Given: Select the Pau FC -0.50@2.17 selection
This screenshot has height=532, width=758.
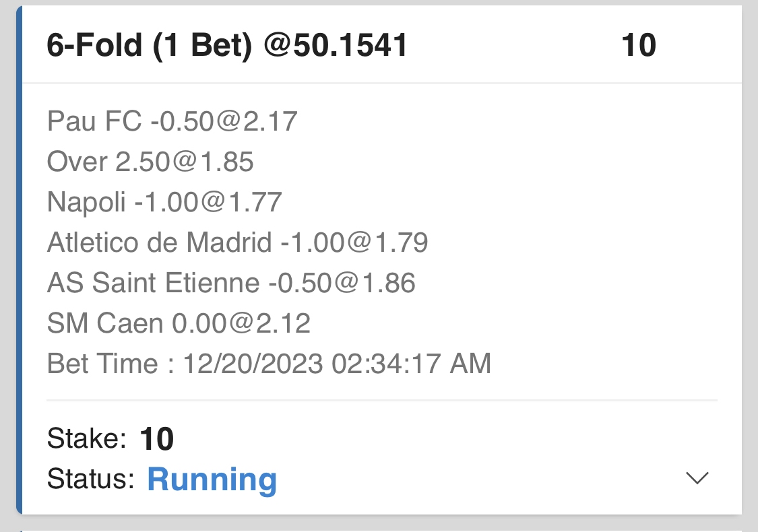Looking at the screenshot, I should tap(172, 122).
